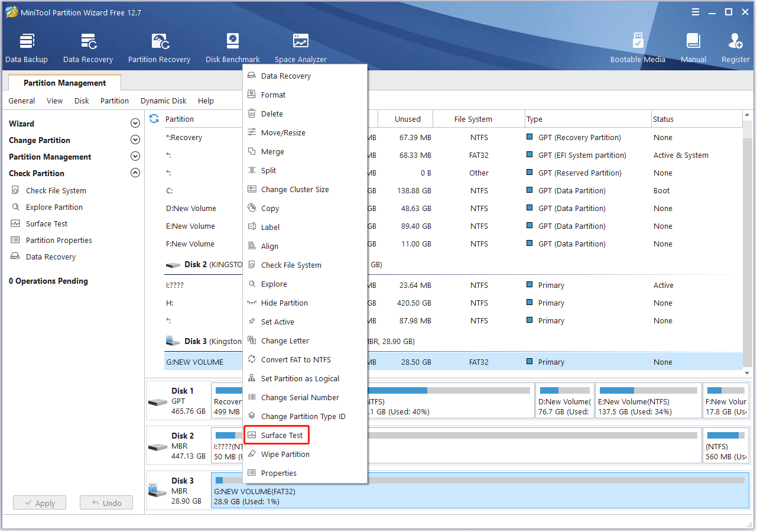This screenshot has height=532, width=757.
Task: Open the Dynamic Disk menu
Action: point(164,100)
